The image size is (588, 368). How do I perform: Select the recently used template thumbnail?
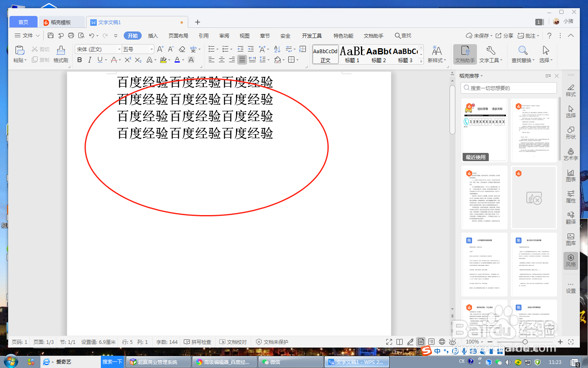click(485, 130)
